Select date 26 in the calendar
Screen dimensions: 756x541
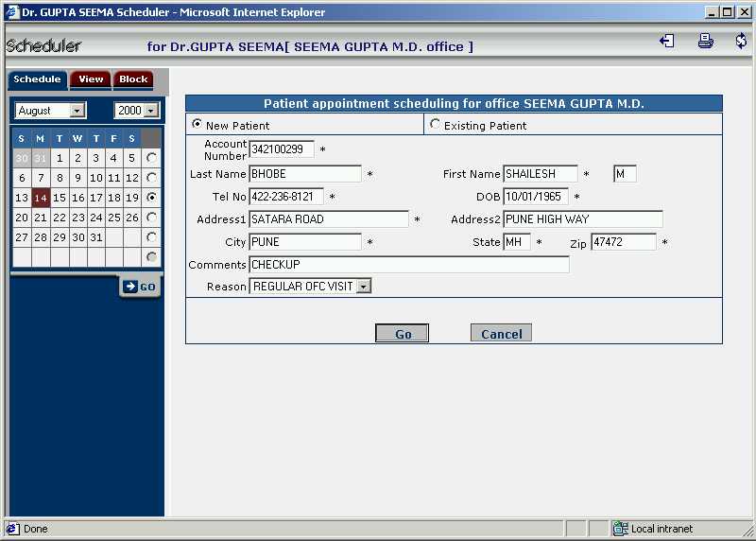click(132, 218)
